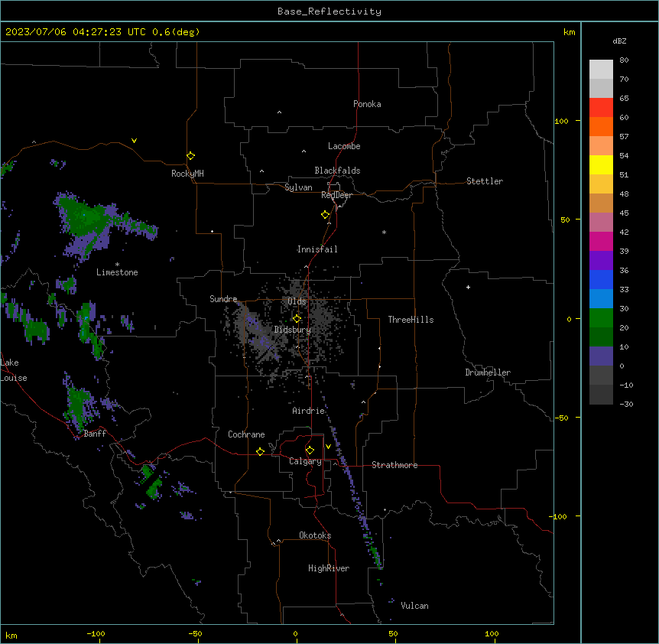
Task: Click the 100 tick on right vertical axis
Action: [561, 121]
